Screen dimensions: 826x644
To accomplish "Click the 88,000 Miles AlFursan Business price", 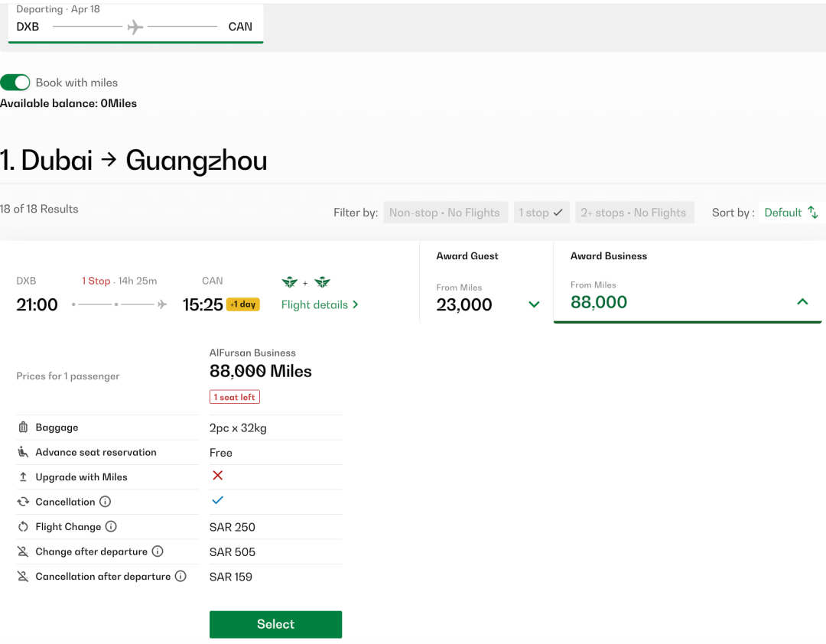I will 261,371.
